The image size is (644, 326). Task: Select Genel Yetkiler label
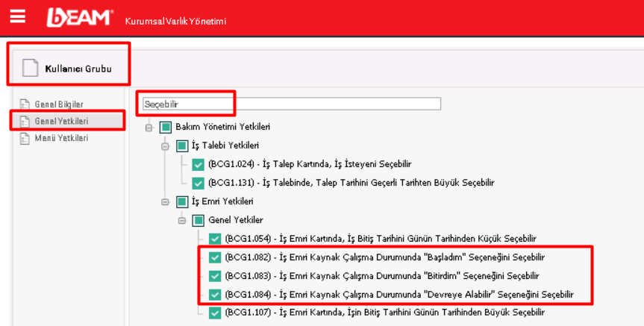tap(236, 220)
